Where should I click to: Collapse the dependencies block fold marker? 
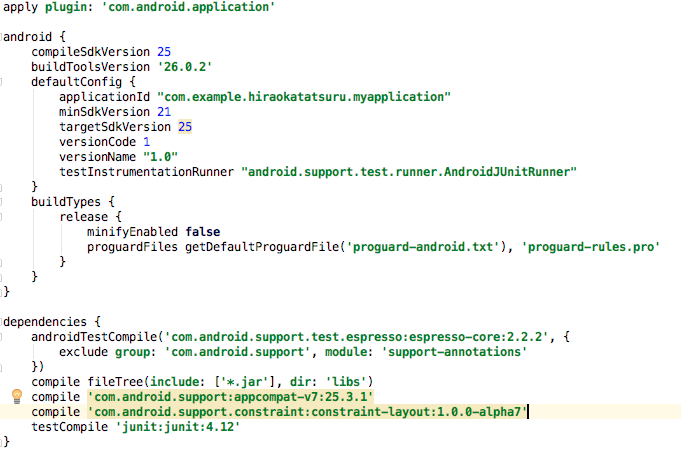pos(4,322)
